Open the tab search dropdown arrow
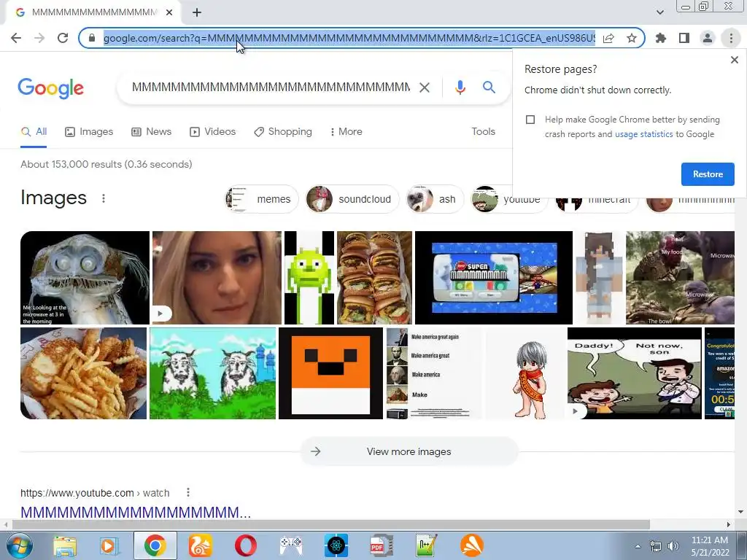The height and width of the screenshot is (560, 747). [659, 12]
